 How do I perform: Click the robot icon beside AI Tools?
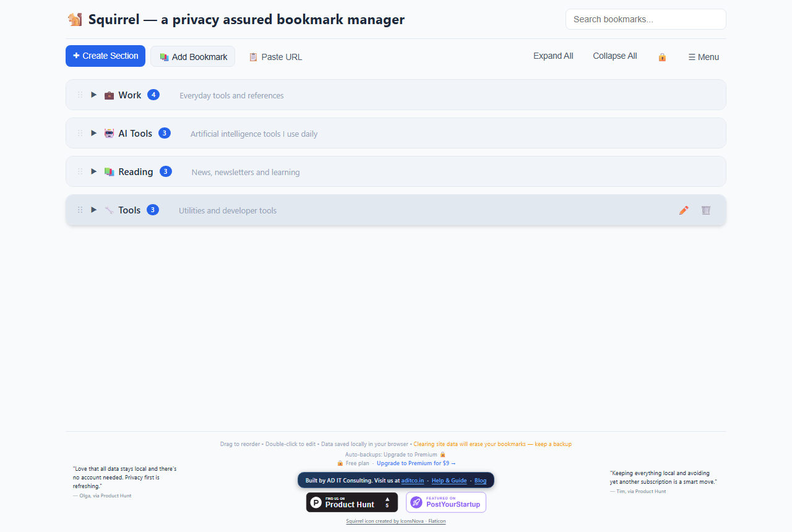pyautogui.click(x=109, y=134)
